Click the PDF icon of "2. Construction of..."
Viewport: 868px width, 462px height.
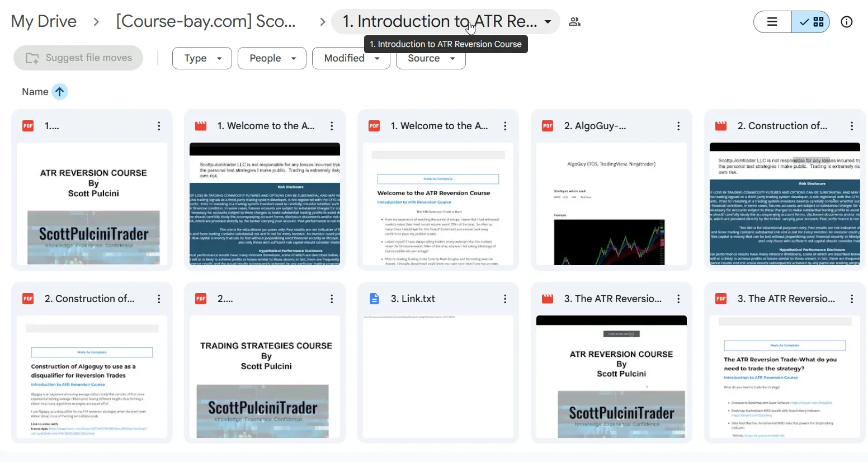click(x=28, y=299)
